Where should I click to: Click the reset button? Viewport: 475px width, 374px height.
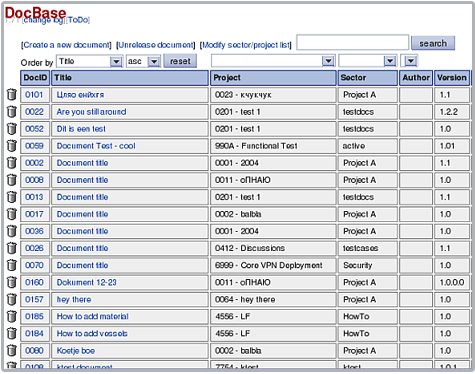[x=180, y=61]
